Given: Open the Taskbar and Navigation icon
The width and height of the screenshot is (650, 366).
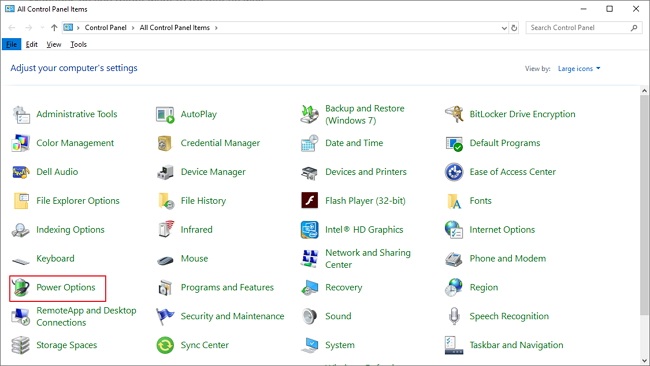Looking at the screenshot, I should (x=454, y=345).
